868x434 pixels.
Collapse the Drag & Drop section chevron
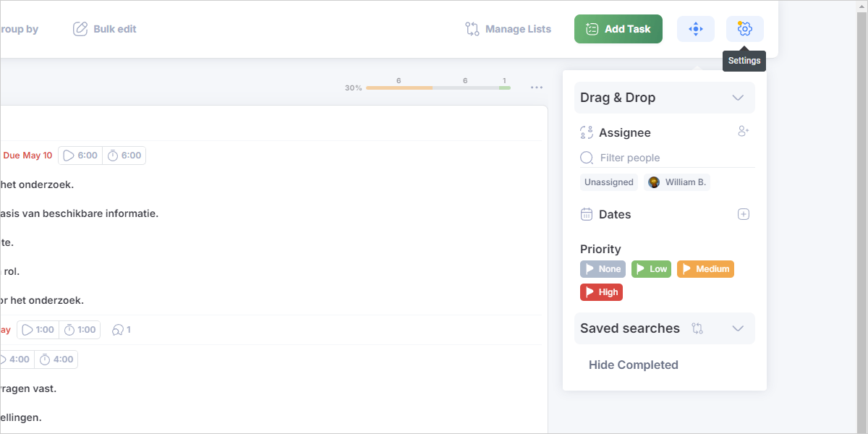738,98
